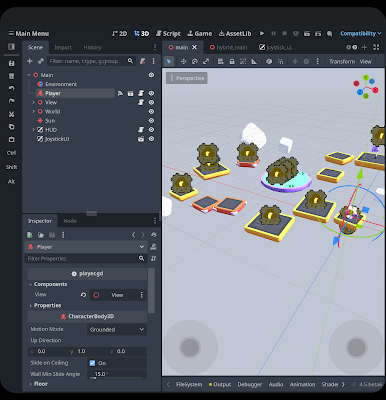Click the attach script icon in Scene dock
The height and width of the screenshot is (400, 386).
point(143,61)
